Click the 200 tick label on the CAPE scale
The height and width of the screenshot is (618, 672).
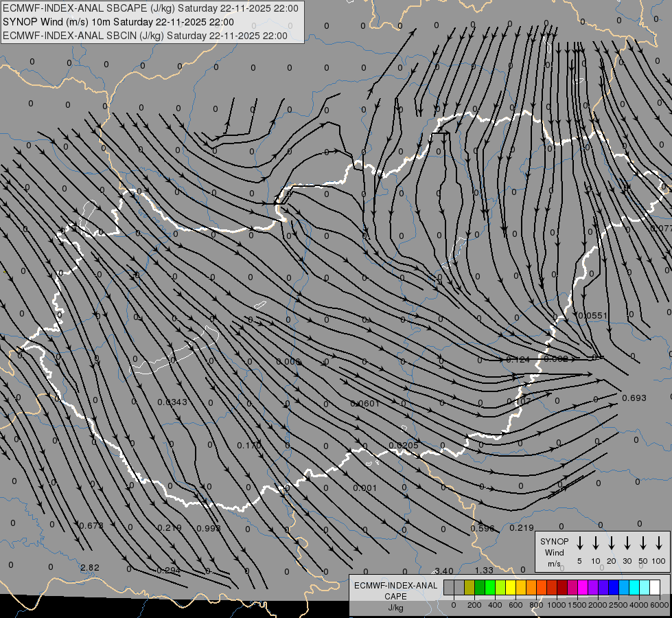(474, 605)
